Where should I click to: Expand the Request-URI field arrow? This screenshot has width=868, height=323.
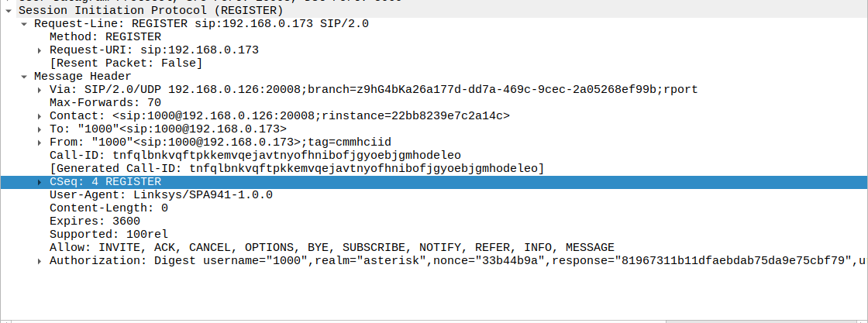[40, 50]
